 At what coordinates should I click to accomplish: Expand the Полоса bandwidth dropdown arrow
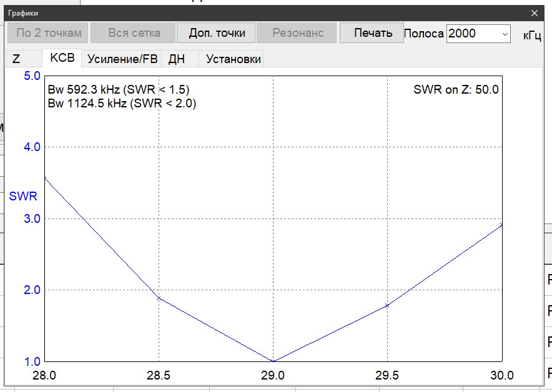(x=505, y=34)
